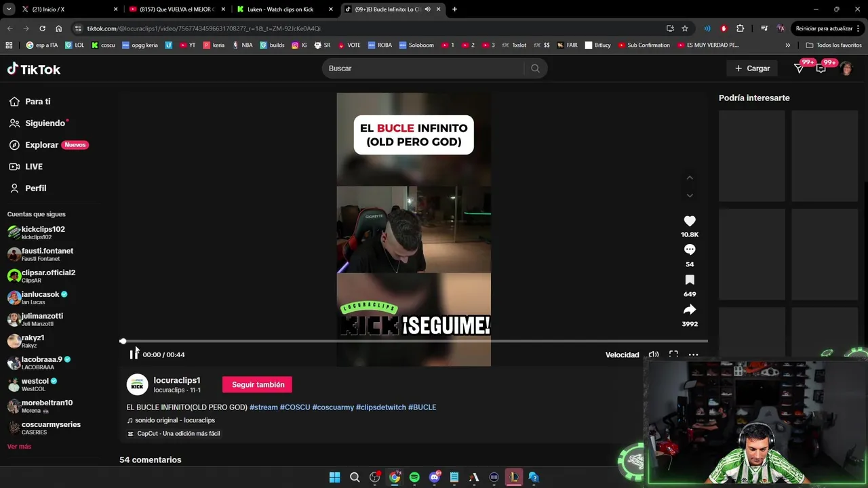868x488 pixels.
Task: Click the video progress bar handle
Action: click(x=123, y=342)
